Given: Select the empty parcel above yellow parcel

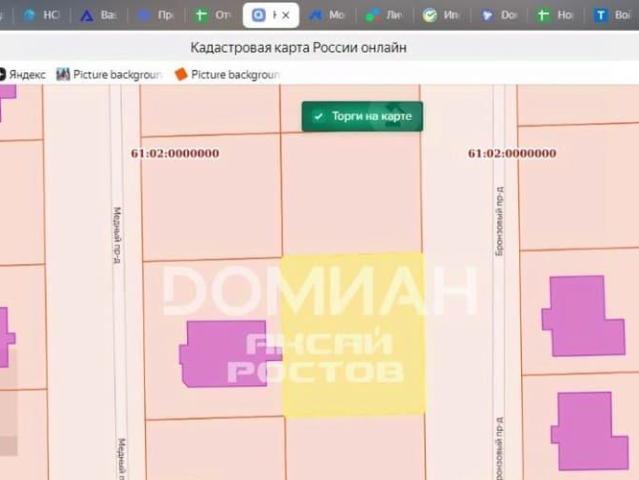Looking at the screenshot, I should click(351, 192).
